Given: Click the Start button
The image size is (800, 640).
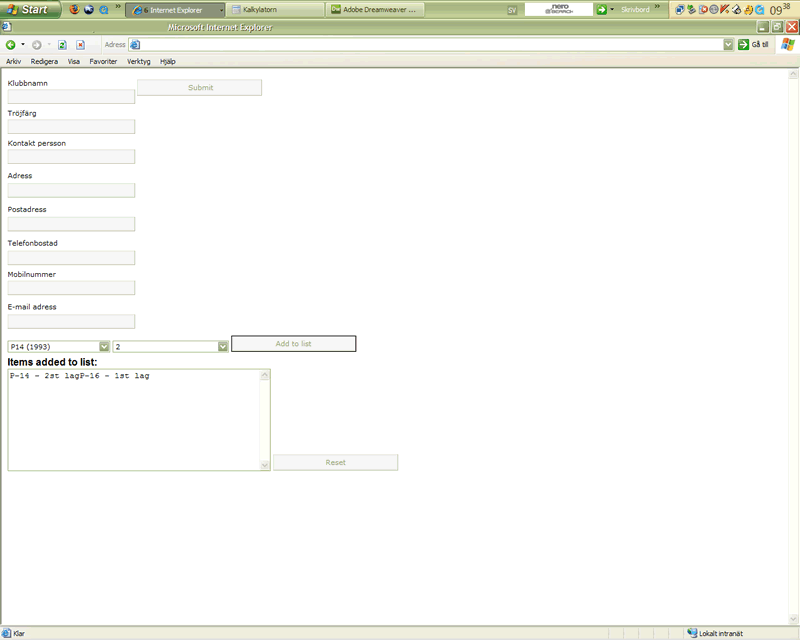Looking at the screenshot, I should pos(31,9).
